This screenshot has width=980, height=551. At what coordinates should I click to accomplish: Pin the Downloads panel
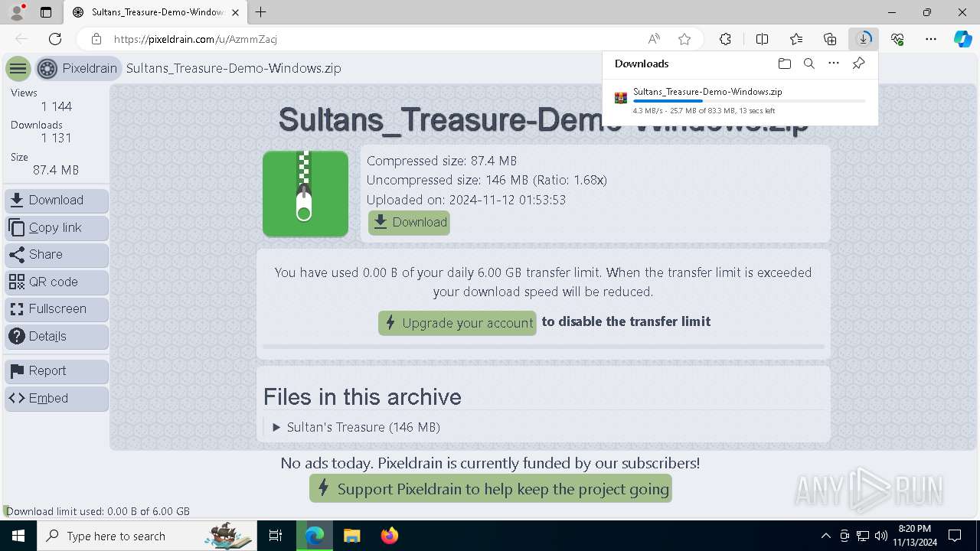[x=858, y=64]
